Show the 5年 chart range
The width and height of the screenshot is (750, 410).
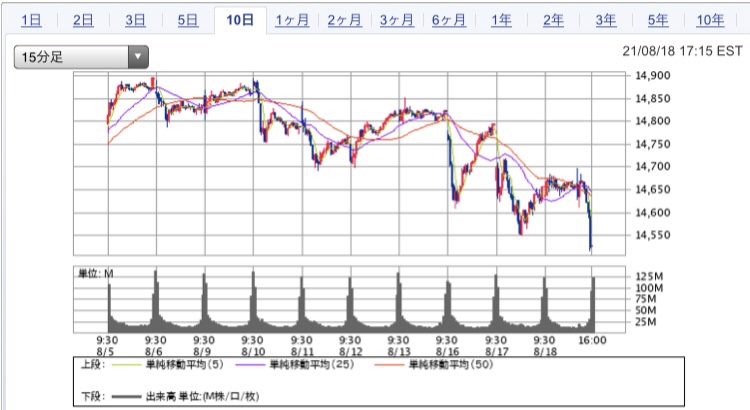[658, 20]
